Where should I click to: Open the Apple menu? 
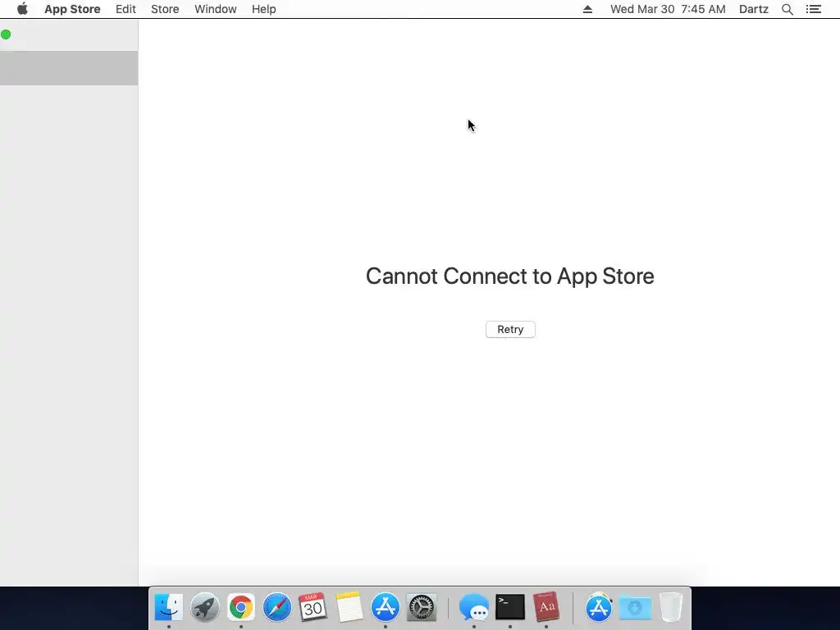tap(22, 9)
